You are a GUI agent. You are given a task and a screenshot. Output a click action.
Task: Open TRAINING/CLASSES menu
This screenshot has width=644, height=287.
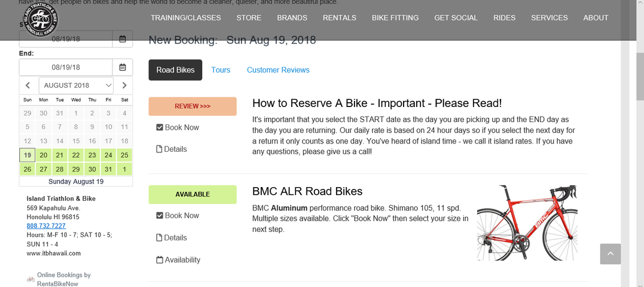coord(185,18)
